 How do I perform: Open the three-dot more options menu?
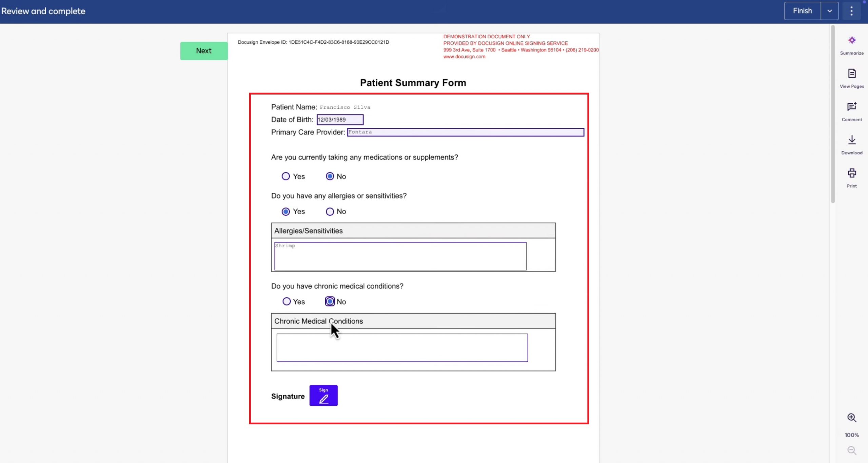pos(851,11)
